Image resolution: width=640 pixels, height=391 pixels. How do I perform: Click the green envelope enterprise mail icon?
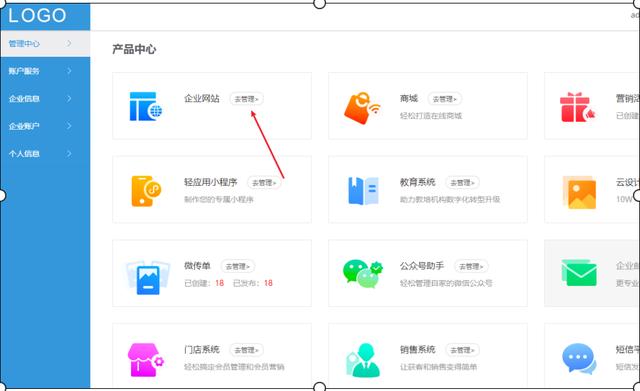pos(579,273)
